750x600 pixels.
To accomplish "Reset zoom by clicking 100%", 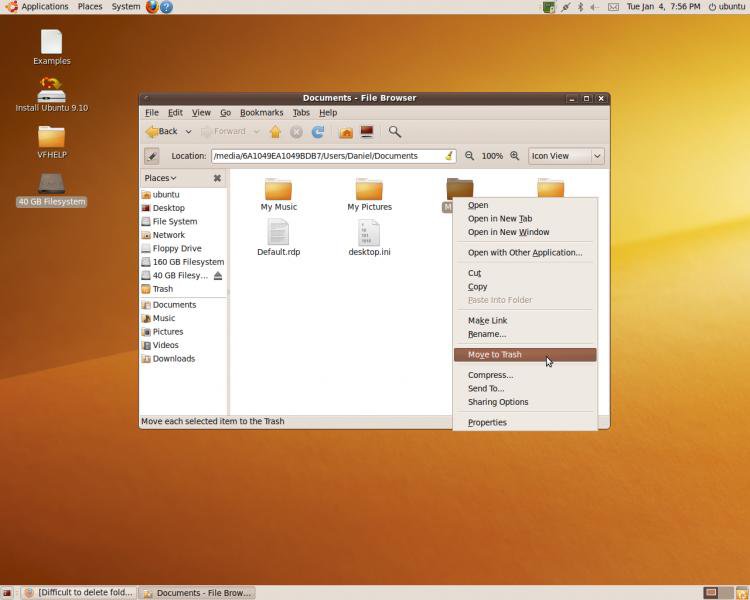I will pyautogui.click(x=492, y=156).
